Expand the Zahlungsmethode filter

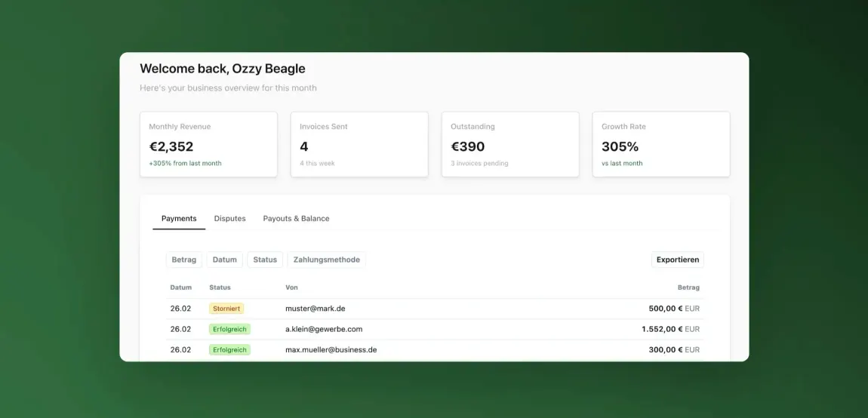click(326, 260)
